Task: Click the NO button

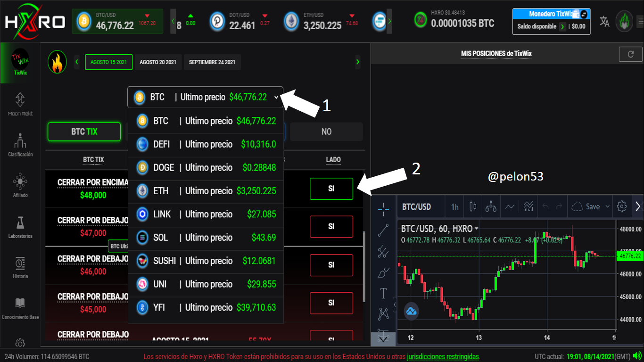Action: (x=326, y=132)
